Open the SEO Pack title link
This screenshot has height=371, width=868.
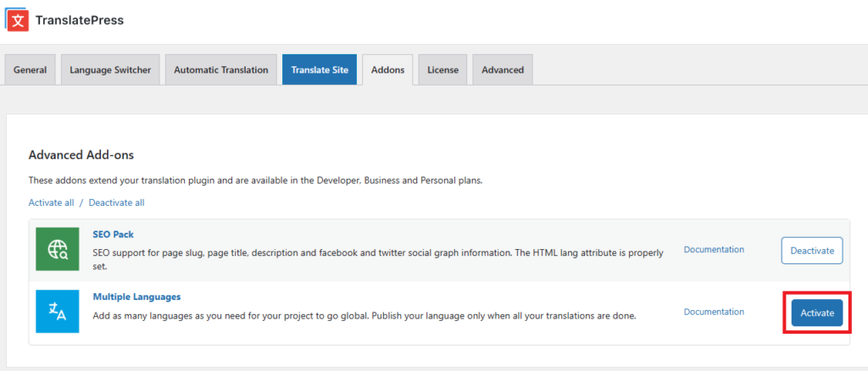click(114, 235)
